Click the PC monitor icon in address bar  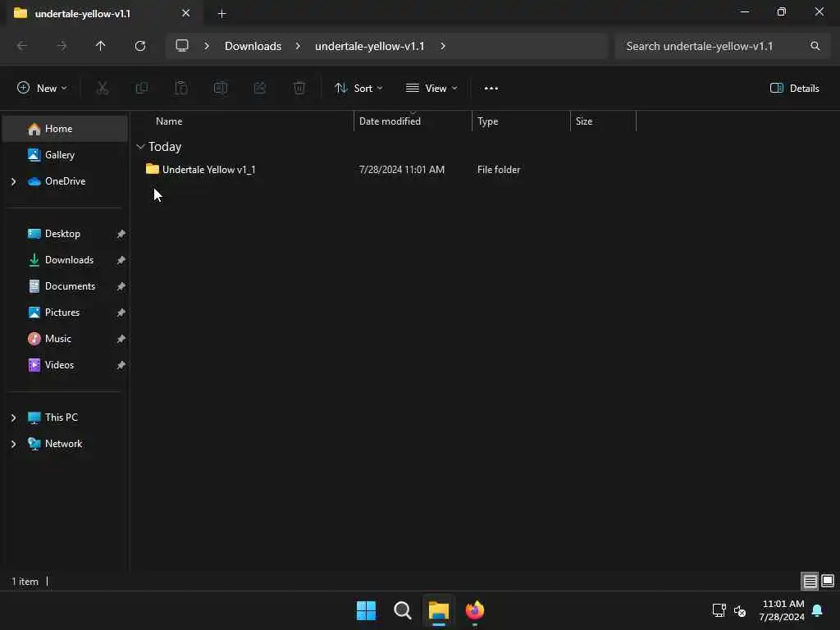(x=182, y=46)
